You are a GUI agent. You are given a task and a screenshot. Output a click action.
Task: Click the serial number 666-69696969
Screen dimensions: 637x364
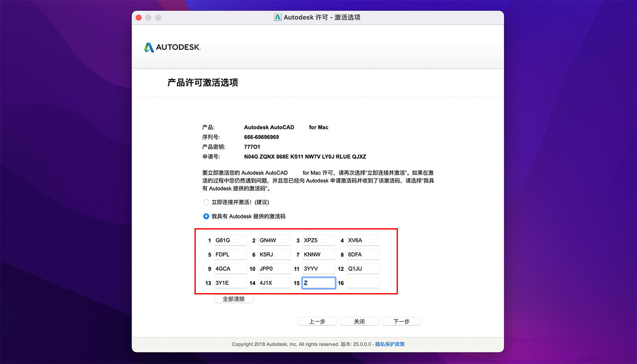[x=262, y=137]
